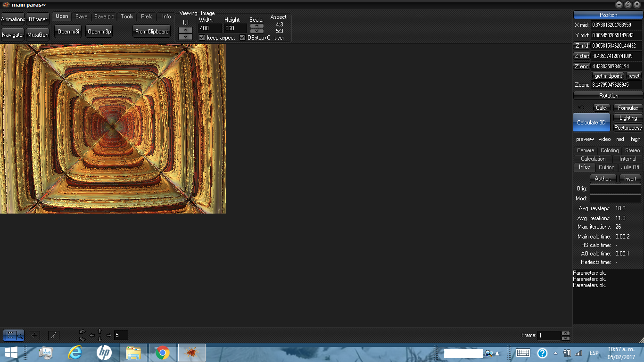
Task: Increase the viewing scale with up arrow
Action: pos(186,30)
